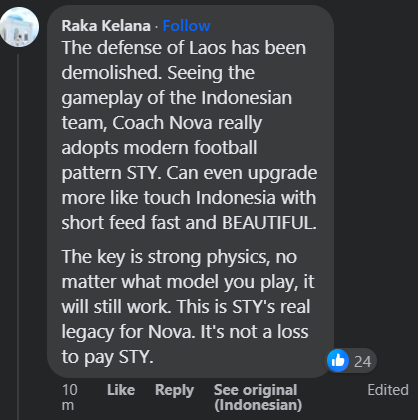The width and height of the screenshot is (418, 420).
Task: See original Indonesian comment text
Action: 258,397
